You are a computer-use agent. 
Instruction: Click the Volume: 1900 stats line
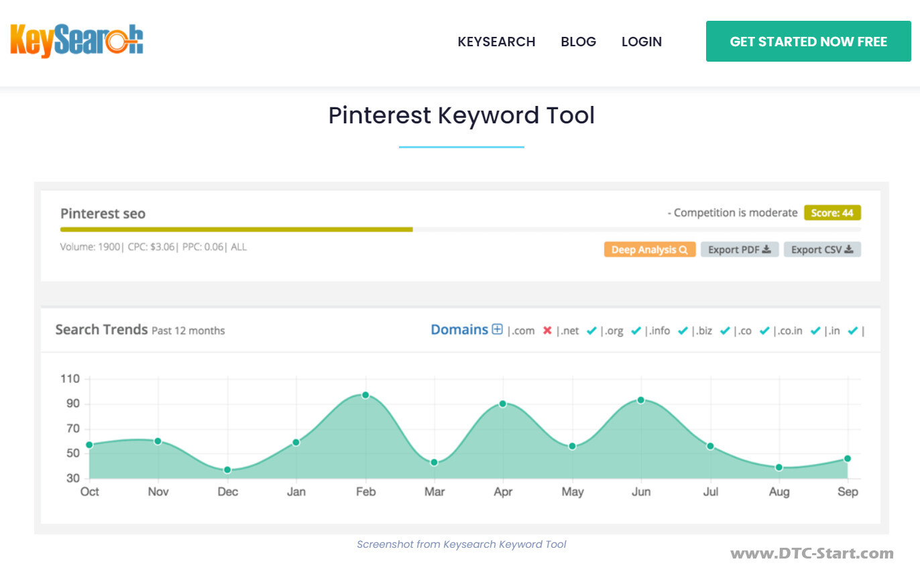point(154,247)
